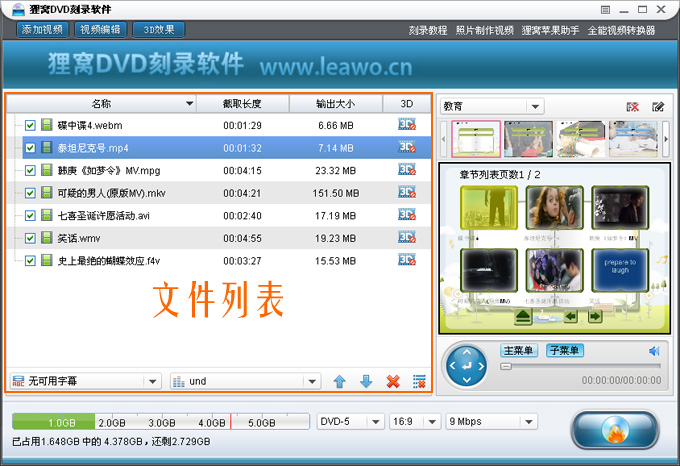Click the 151.50 MB output size cell
The height and width of the screenshot is (466, 680).
coord(336,193)
